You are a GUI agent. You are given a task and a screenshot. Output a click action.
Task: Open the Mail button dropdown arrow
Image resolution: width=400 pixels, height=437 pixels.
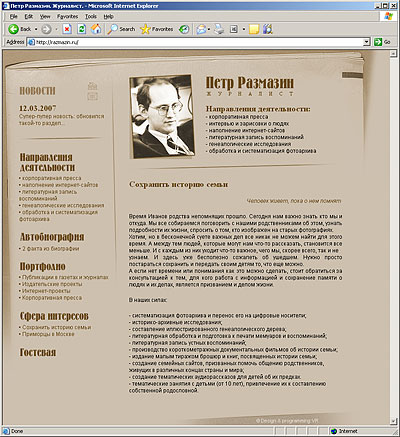pyautogui.click(x=209, y=29)
